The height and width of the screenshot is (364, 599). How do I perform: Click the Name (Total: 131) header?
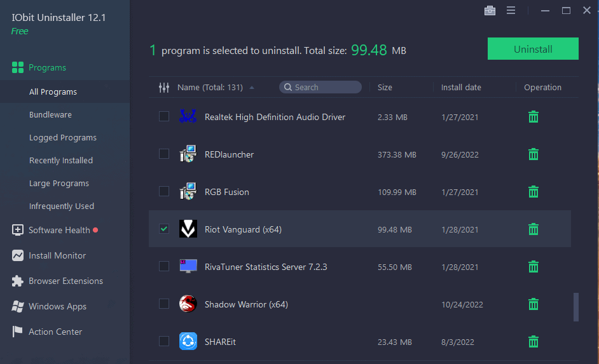tap(210, 88)
